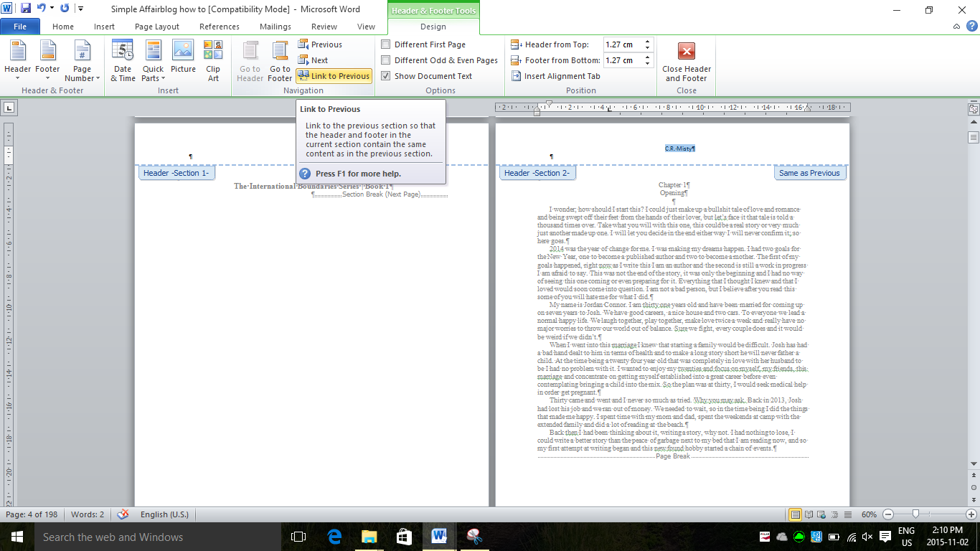Insert Clip Art into the header
This screenshot has height=551, width=980.
pyautogui.click(x=212, y=61)
